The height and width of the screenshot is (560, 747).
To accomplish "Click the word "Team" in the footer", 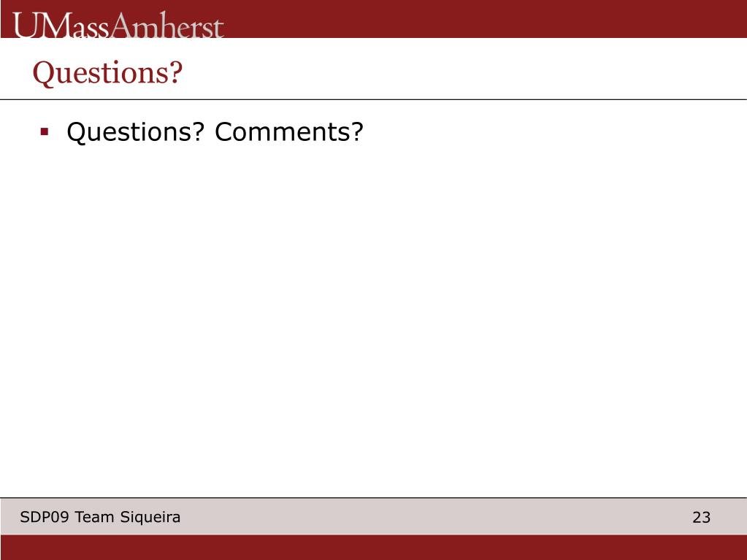I will (x=94, y=517).
